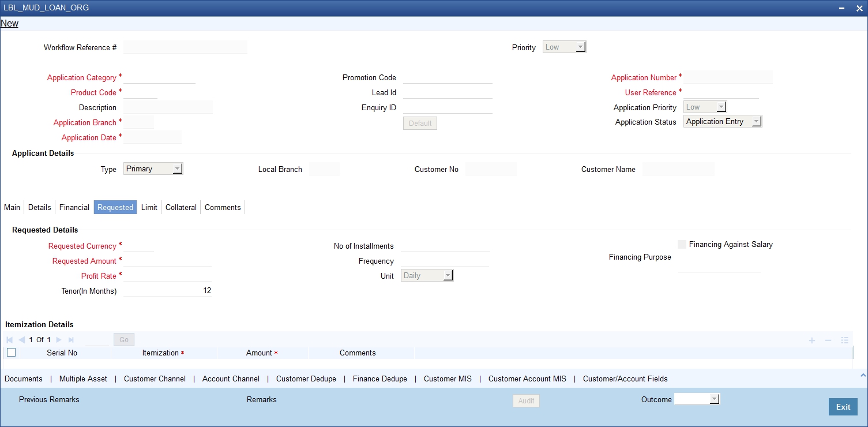This screenshot has height=427, width=868.
Task: Open the Unit dropdown showing Daily
Action: (427, 276)
